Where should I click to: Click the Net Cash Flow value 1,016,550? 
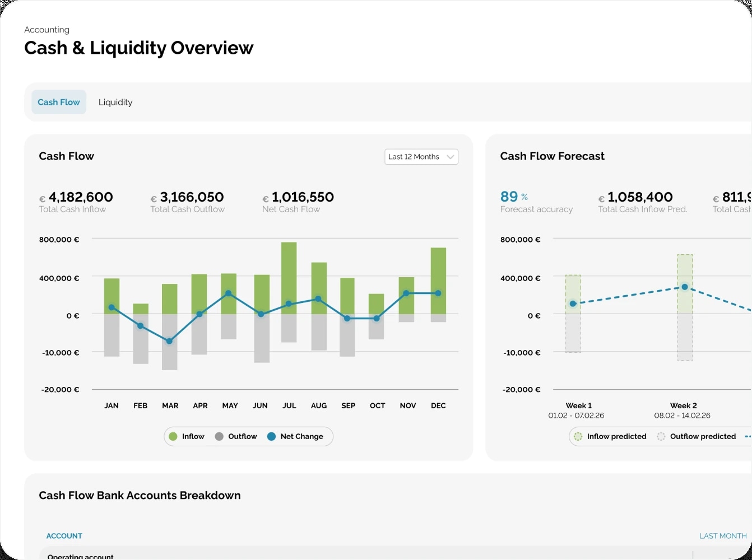click(303, 197)
